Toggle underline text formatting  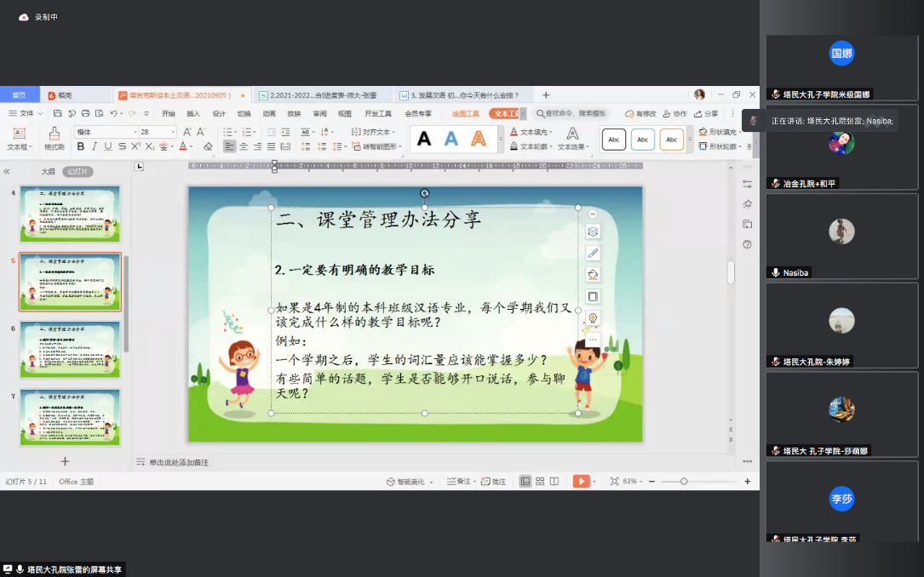pyautogui.click(x=108, y=146)
